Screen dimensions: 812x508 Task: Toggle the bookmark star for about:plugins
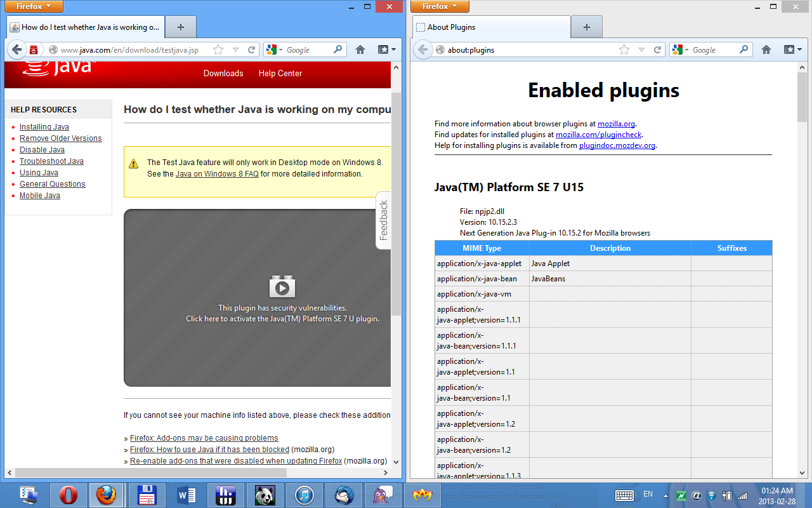tap(624, 50)
